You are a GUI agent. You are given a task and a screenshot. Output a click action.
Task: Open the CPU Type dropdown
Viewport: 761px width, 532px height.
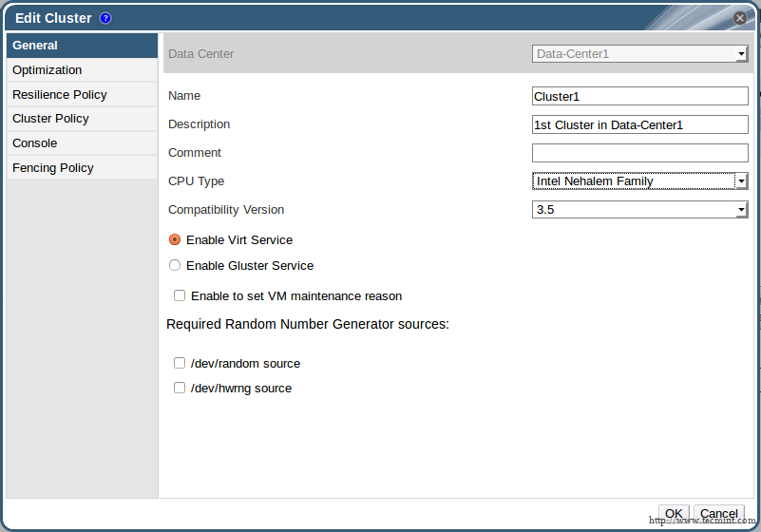pyautogui.click(x=639, y=181)
